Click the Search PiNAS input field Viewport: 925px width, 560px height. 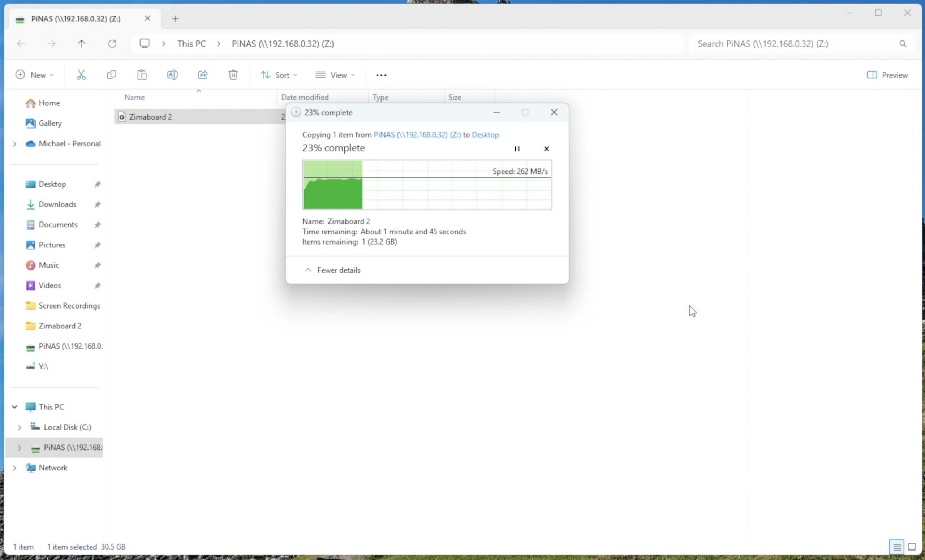click(x=796, y=44)
